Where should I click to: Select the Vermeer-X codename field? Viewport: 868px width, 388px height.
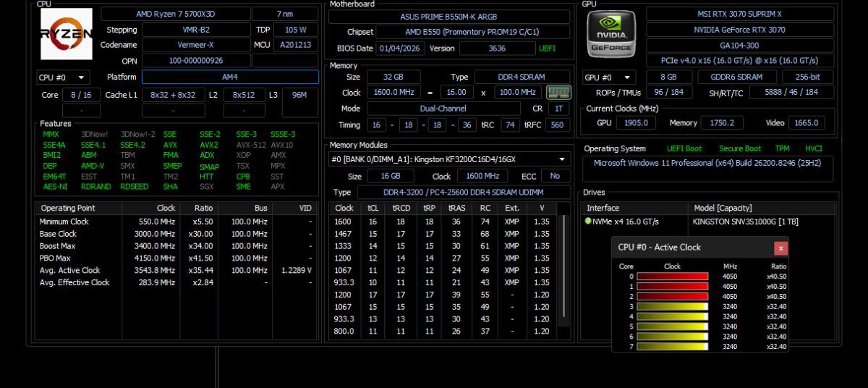pos(195,45)
